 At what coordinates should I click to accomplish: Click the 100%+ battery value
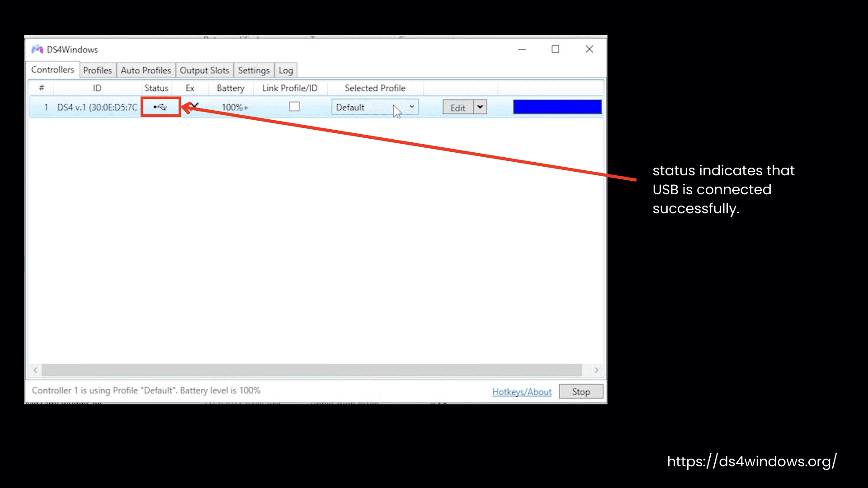pos(235,108)
